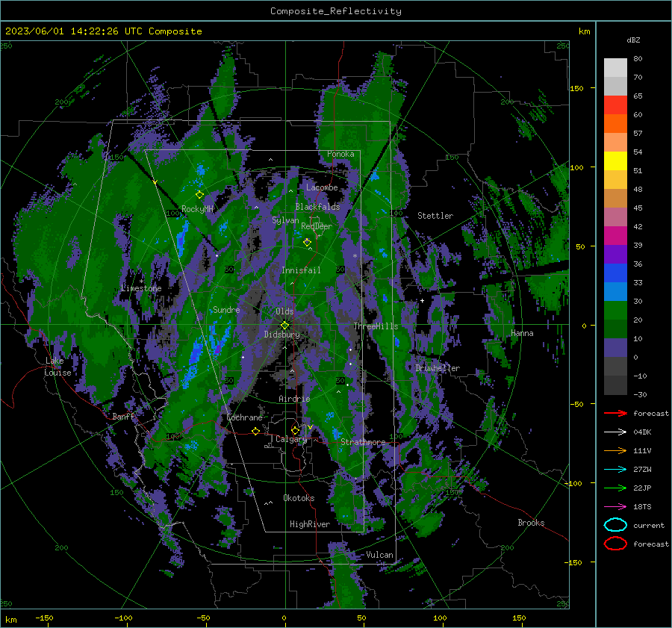Click the Sundre town label
Image resolution: width=672 pixels, height=628 pixels.
point(226,310)
